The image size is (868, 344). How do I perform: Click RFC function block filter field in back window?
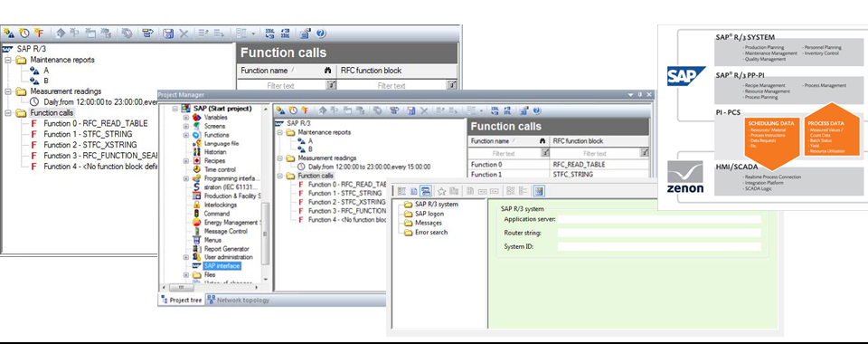pyautogui.click(x=392, y=86)
